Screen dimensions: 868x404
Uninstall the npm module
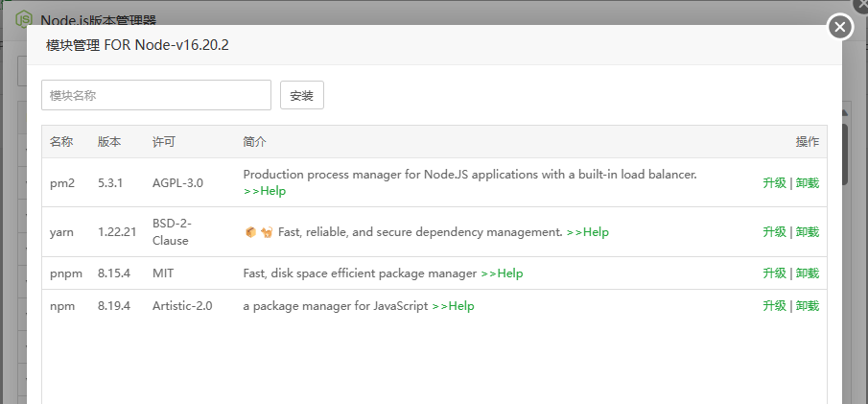[808, 306]
